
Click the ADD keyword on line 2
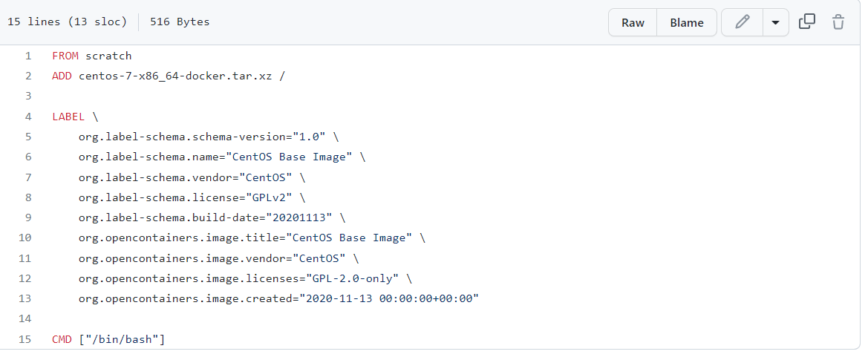[62, 76]
